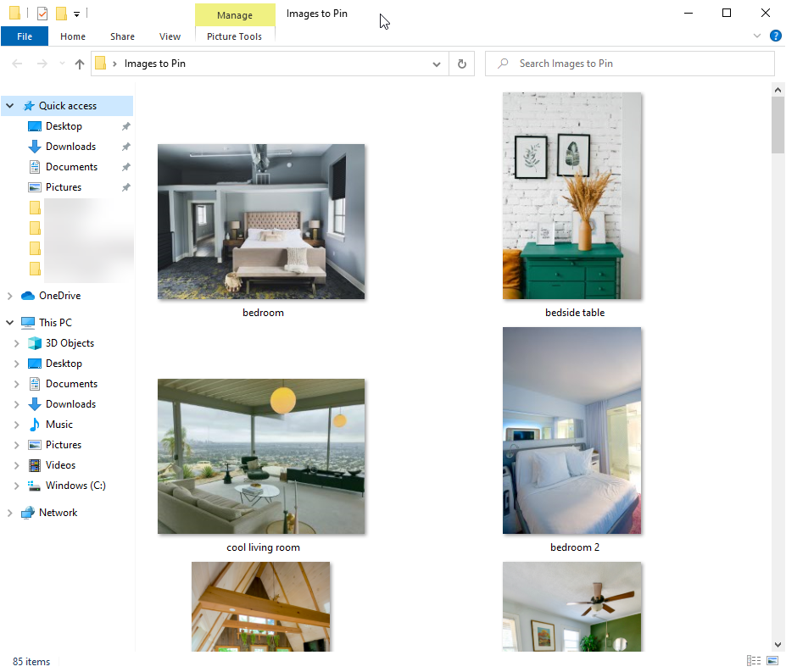Refresh the Images to Pin folder
The image size is (786, 672).
pyautogui.click(x=461, y=64)
